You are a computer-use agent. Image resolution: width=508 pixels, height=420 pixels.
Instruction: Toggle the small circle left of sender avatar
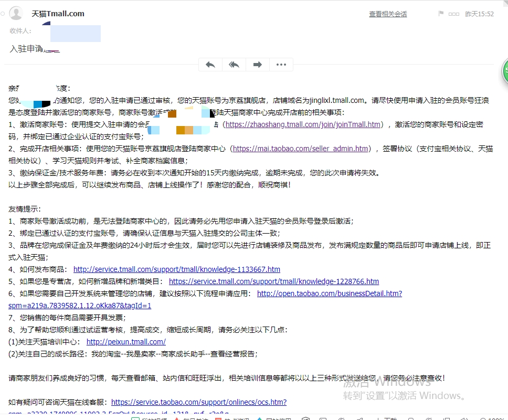[x=3, y=14]
